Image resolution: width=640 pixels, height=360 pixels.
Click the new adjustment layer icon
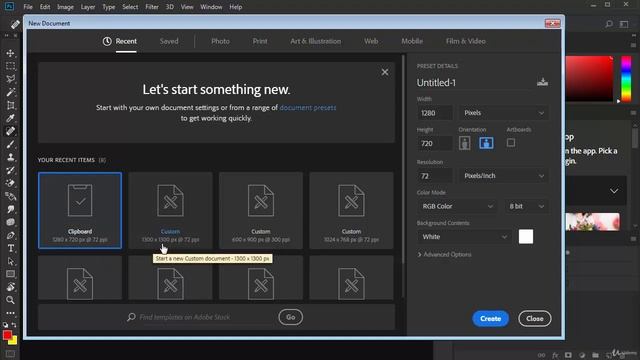point(582,355)
